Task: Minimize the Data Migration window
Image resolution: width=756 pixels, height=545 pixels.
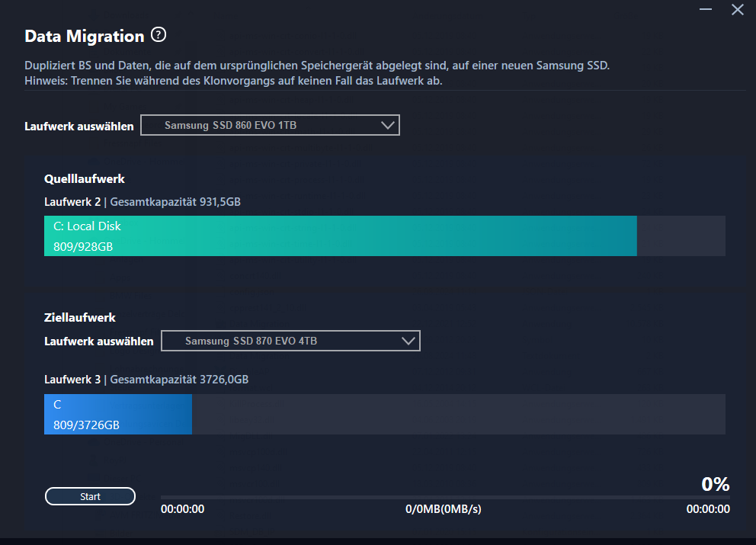Action: tap(706, 9)
